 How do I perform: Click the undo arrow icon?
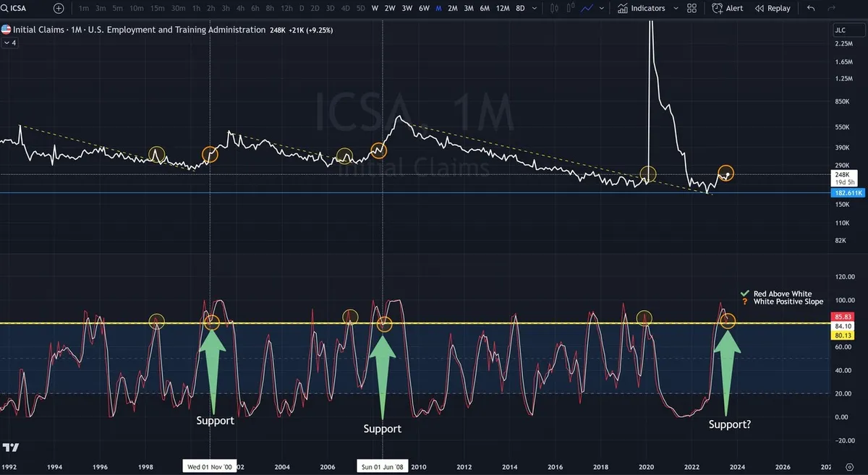(811, 8)
